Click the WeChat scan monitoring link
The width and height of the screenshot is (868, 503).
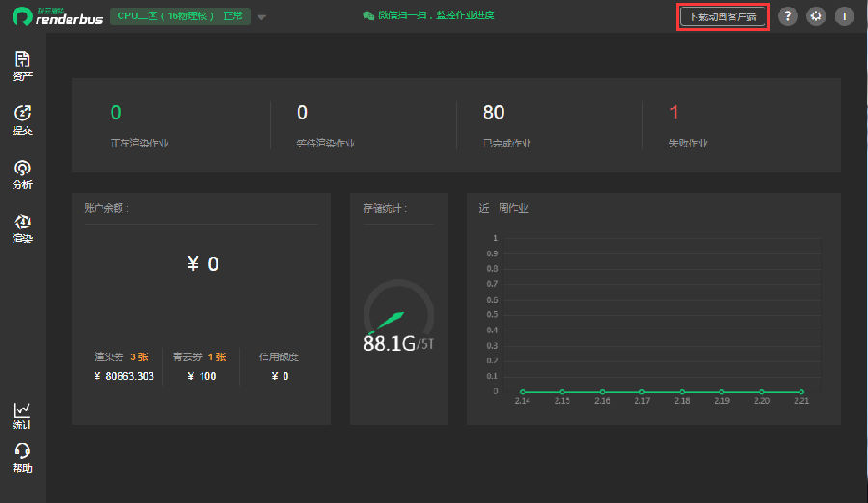[x=428, y=15]
